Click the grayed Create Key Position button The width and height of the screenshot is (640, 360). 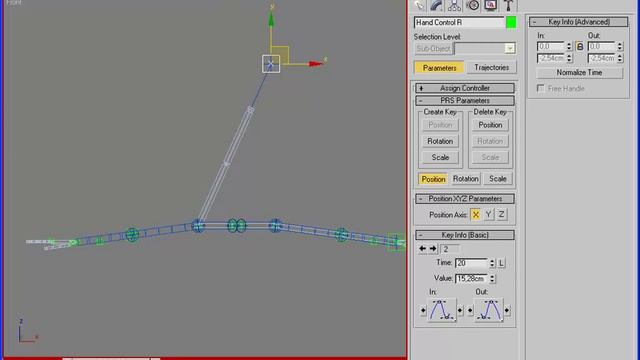tap(440, 125)
